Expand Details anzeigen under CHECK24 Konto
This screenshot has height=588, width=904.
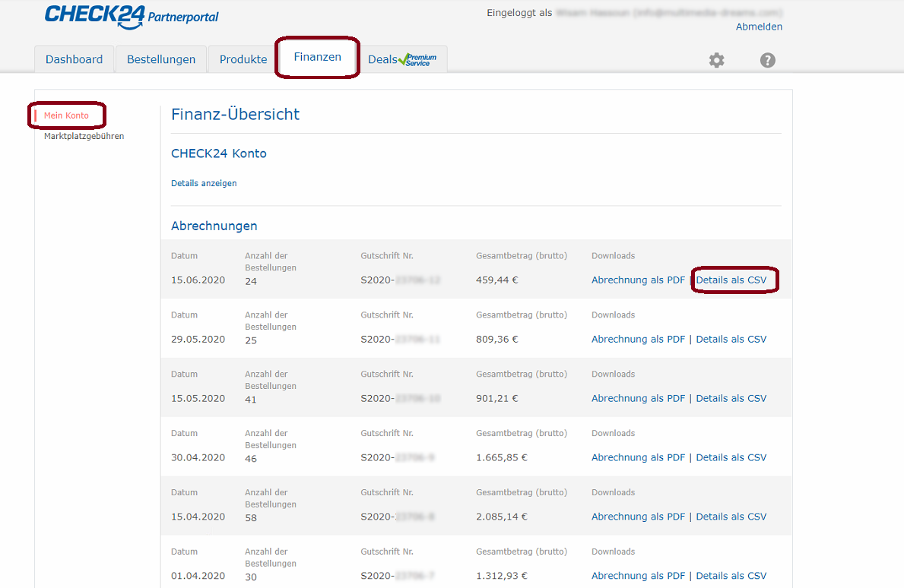click(204, 183)
